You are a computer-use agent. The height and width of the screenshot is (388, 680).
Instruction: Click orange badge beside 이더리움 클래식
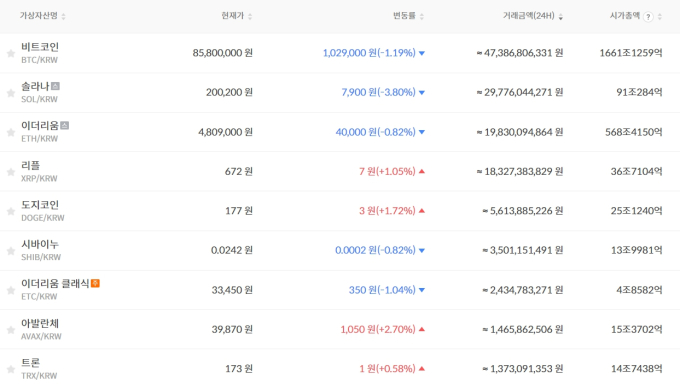click(95, 283)
